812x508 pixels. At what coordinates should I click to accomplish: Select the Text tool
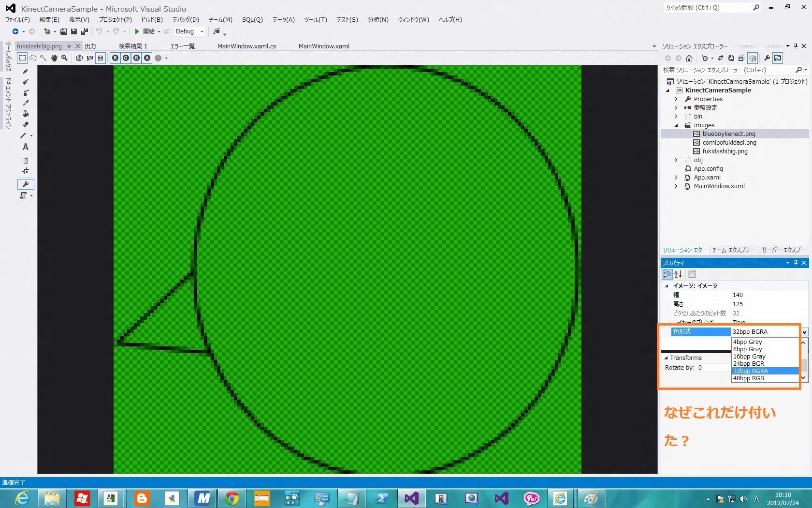[x=26, y=147]
